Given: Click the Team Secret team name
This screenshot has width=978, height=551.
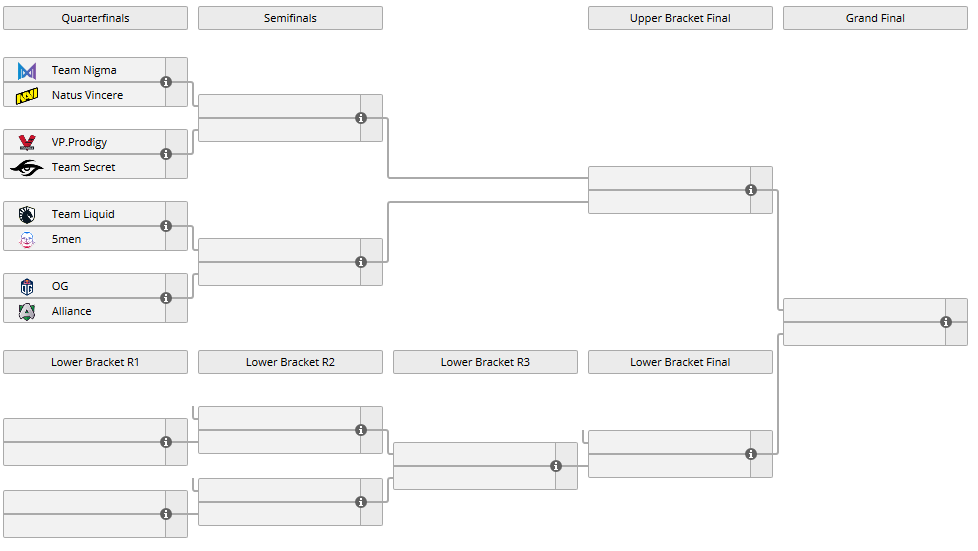Looking at the screenshot, I should (83, 168).
